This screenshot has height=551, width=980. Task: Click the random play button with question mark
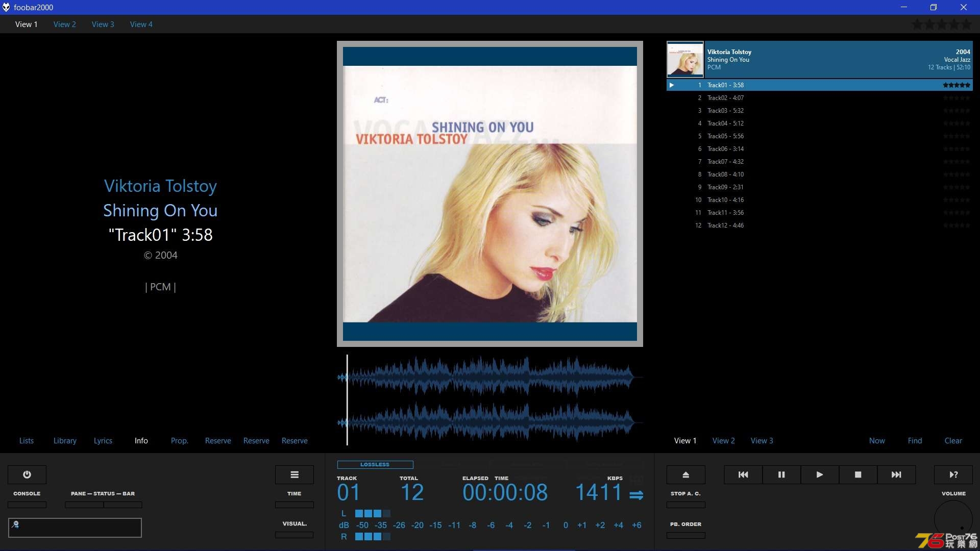tap(953, 474)
